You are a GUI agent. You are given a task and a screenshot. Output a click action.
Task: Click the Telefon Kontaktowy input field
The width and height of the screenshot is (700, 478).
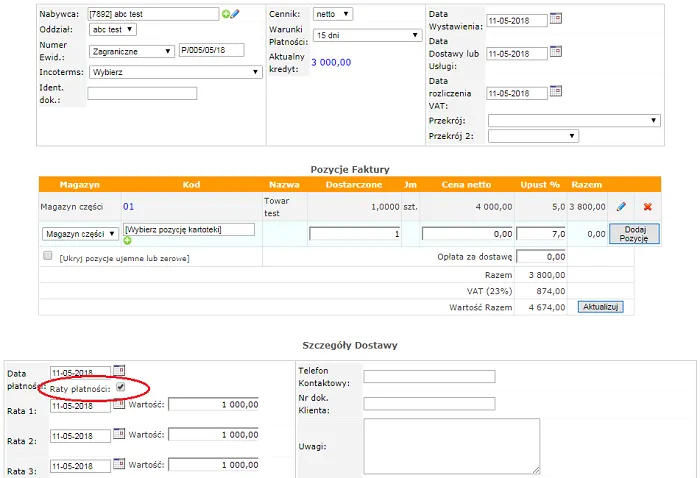[x=429, y=376]
